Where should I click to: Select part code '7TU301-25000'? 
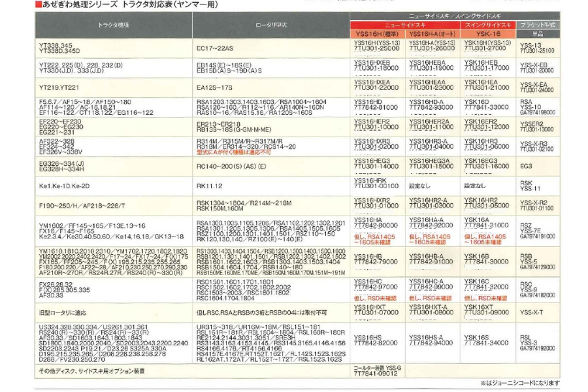376,48
